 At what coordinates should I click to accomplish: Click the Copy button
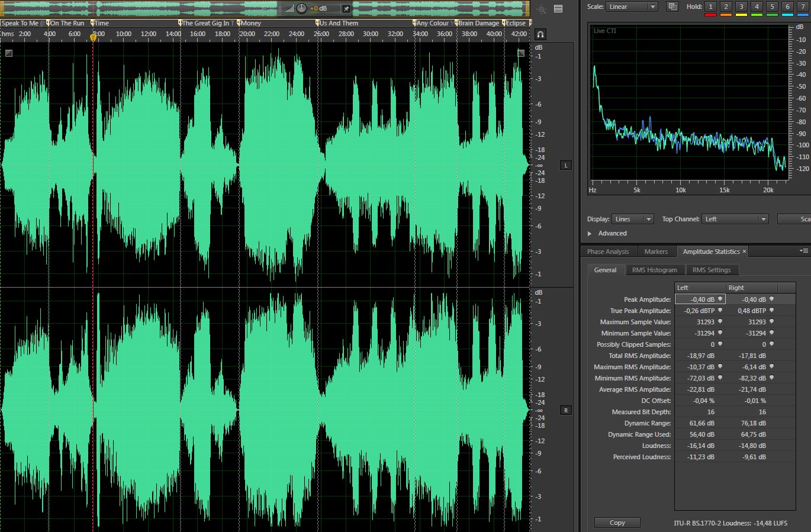coord(617,523)
